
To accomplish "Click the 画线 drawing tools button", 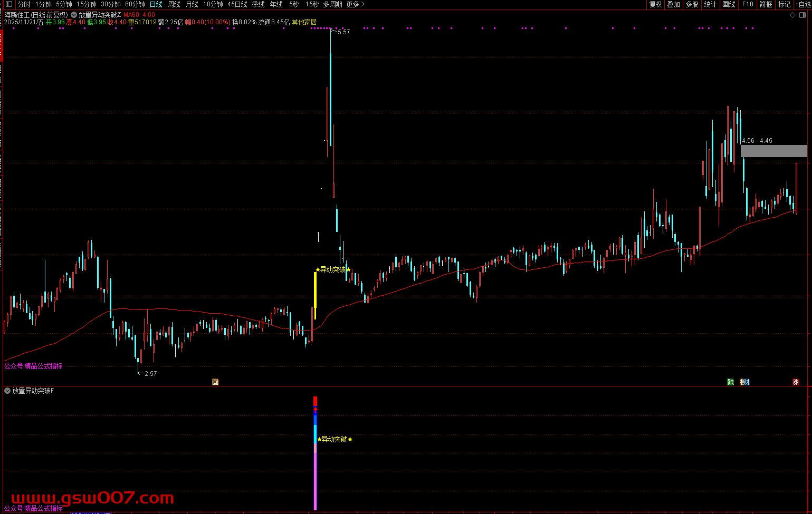I will pos(729,4).
